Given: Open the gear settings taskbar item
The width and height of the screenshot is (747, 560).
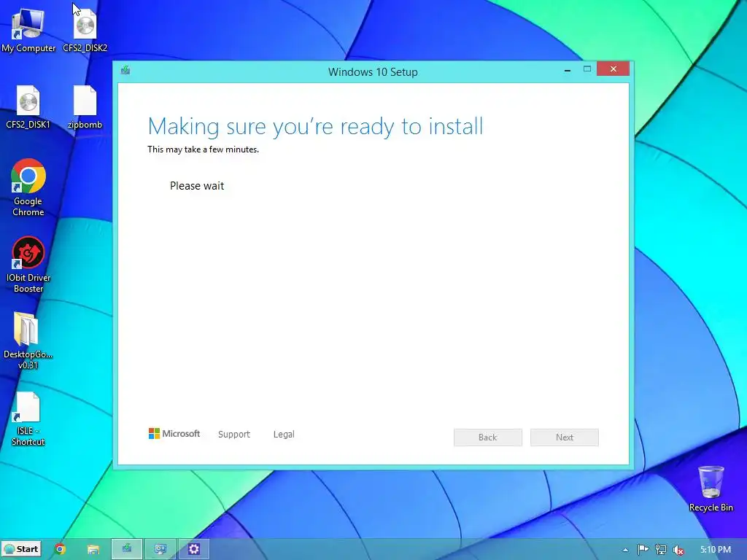Looking at the screenshot, I should (194, 549).
